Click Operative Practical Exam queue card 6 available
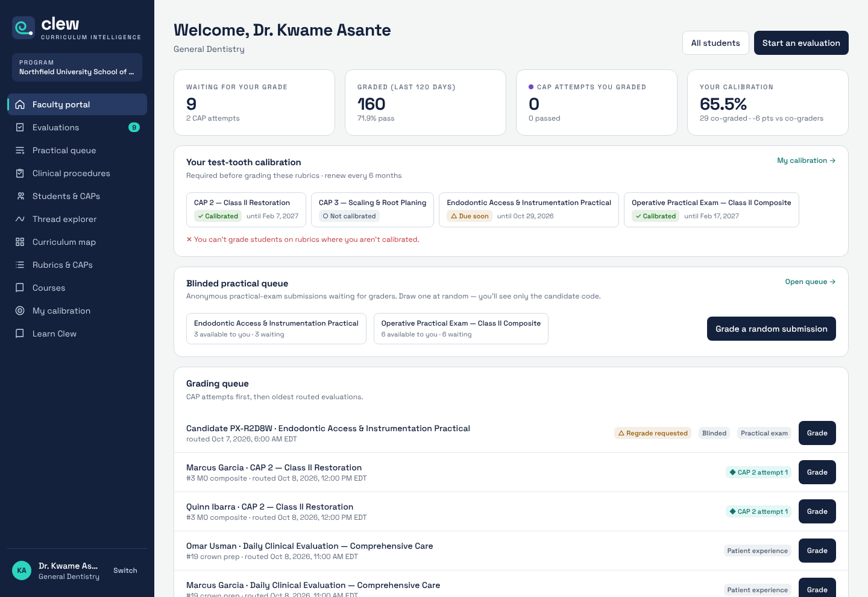This screenshot has width=868, height=597. pyautogui.click(x=461, y=329)
